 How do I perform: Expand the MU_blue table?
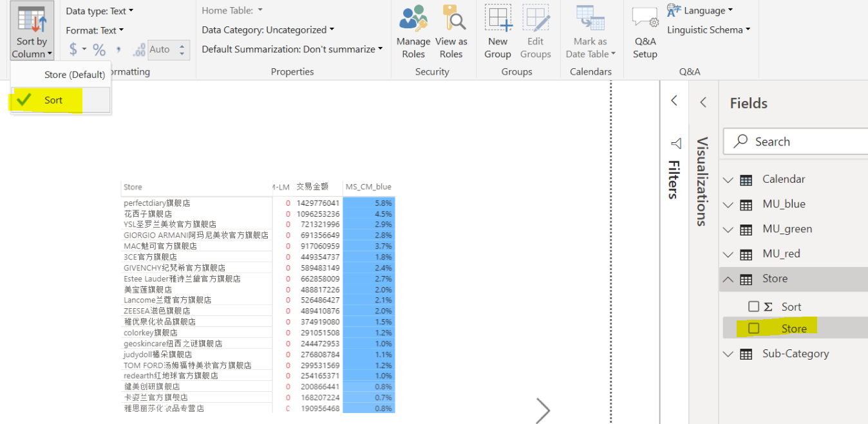pos(728,205)
